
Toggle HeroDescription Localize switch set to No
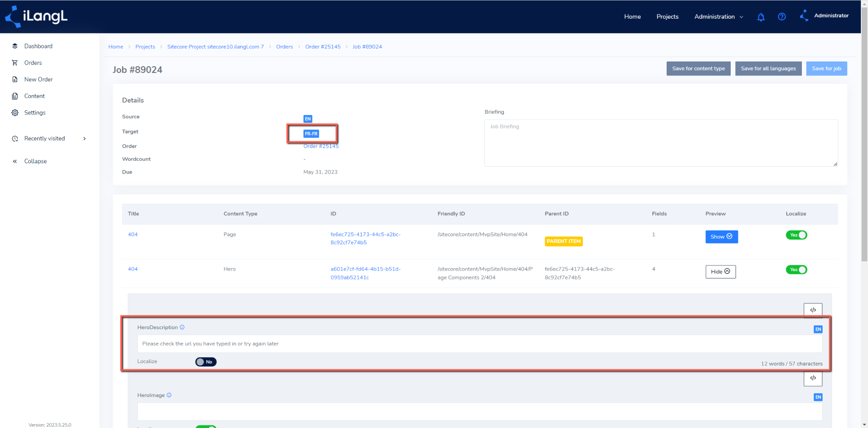(x=206, y=362)
